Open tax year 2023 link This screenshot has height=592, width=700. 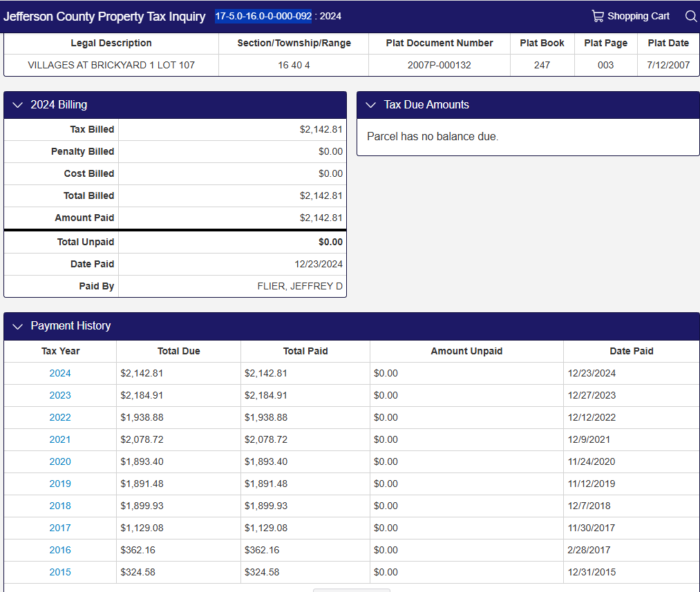tap(60, 395)
